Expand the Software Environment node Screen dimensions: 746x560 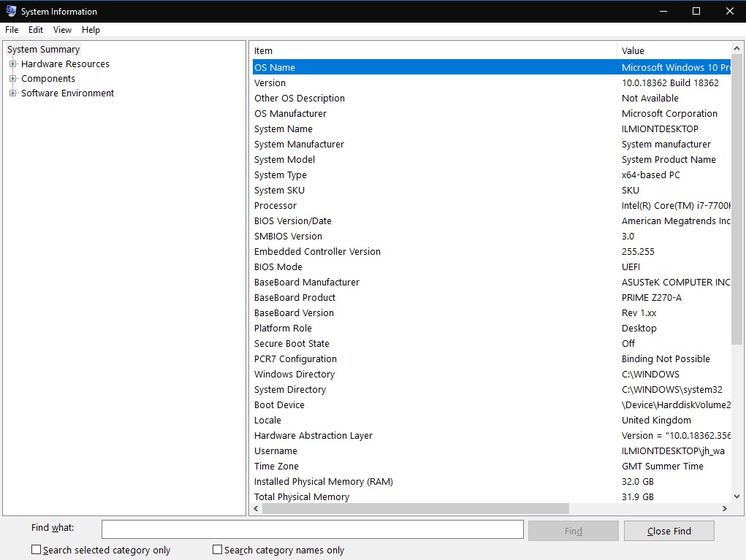click(13, 93)
